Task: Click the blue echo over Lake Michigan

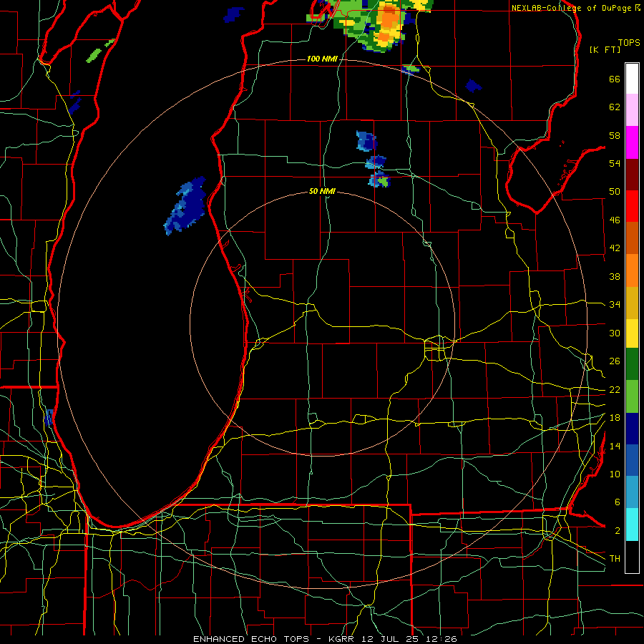Action: 185,205
